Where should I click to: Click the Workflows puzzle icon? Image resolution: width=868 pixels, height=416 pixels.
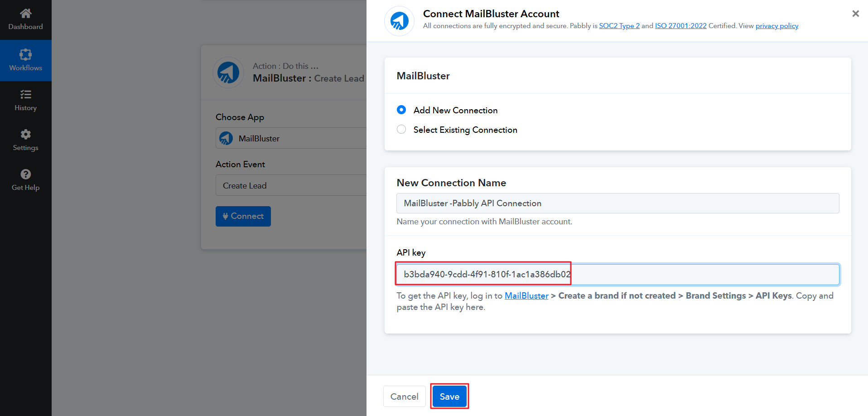tap(25, 55)
